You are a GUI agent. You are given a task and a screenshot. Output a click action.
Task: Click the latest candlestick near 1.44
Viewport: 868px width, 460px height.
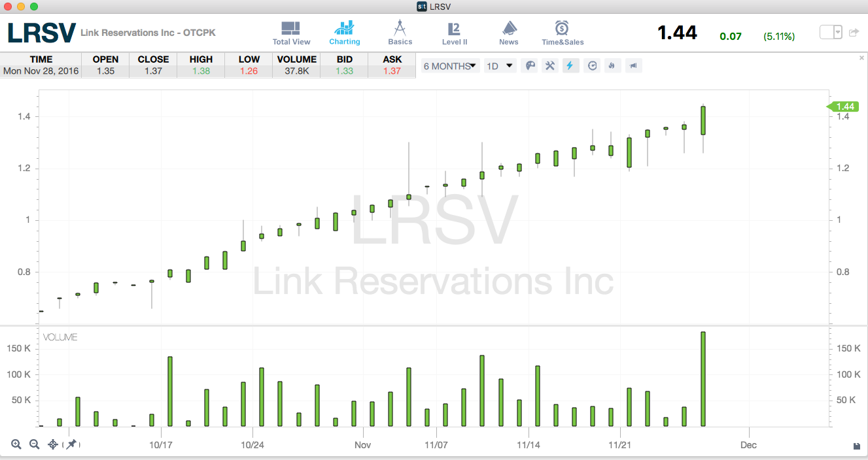coord(703,121)
